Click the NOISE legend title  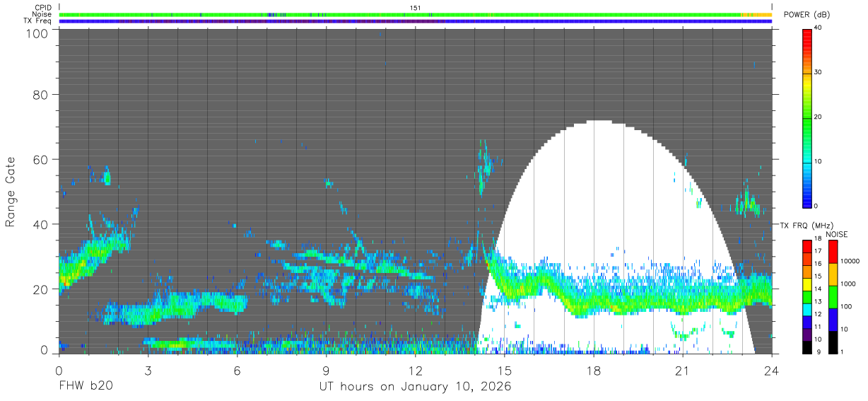point(837,234)
